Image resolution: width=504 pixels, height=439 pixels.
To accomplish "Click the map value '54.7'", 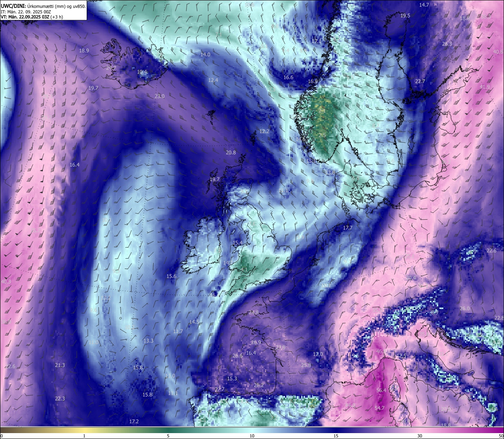I will click(x=380, y=408).
